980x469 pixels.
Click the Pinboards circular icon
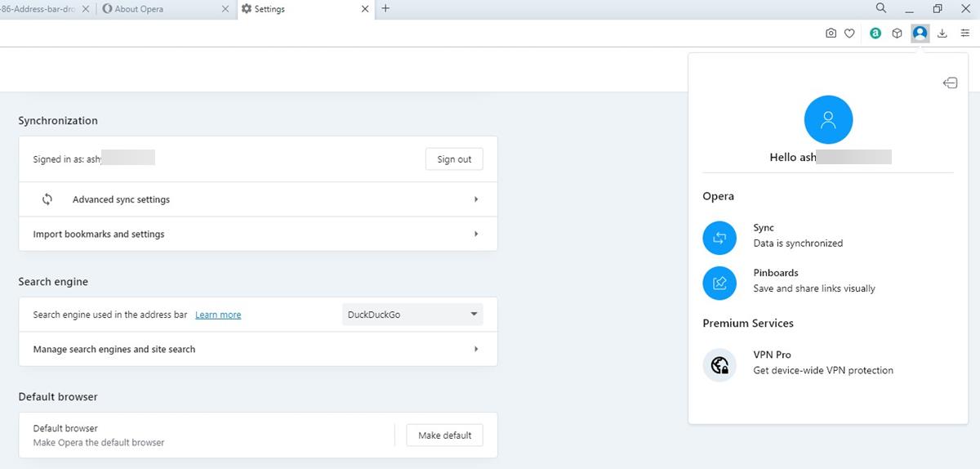[719, 283]
